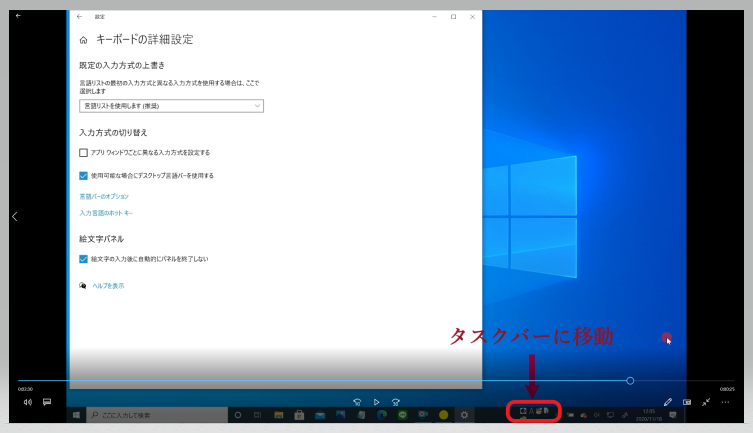Click the skip back button left of play
Screen dimensions: 753x433
[357, 402]
